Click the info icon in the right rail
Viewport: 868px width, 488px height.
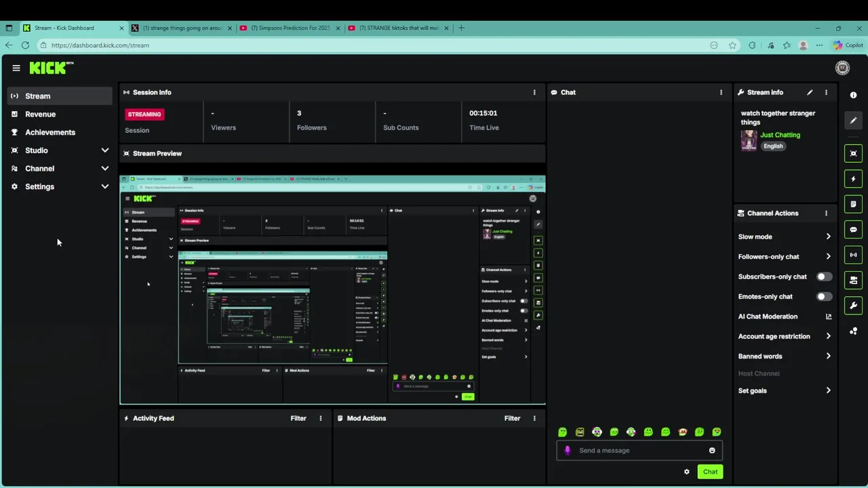[x=853, y=96]
